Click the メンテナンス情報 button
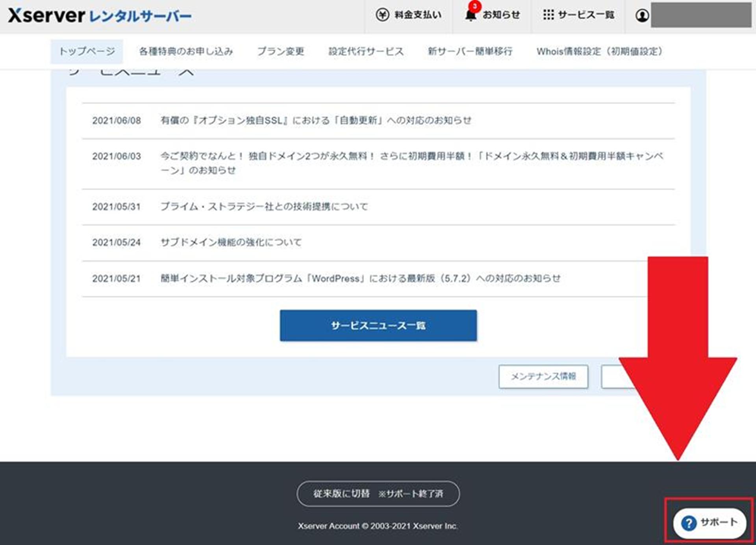The image size is (756, 545). [x=543, y=376]
